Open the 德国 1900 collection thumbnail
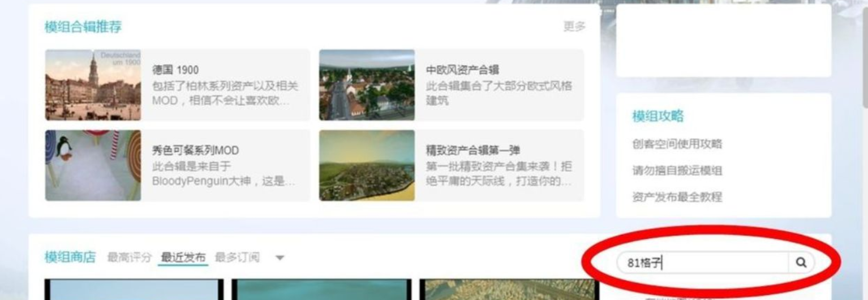This screenshot has width=868, height=300. tap(93, 85)
